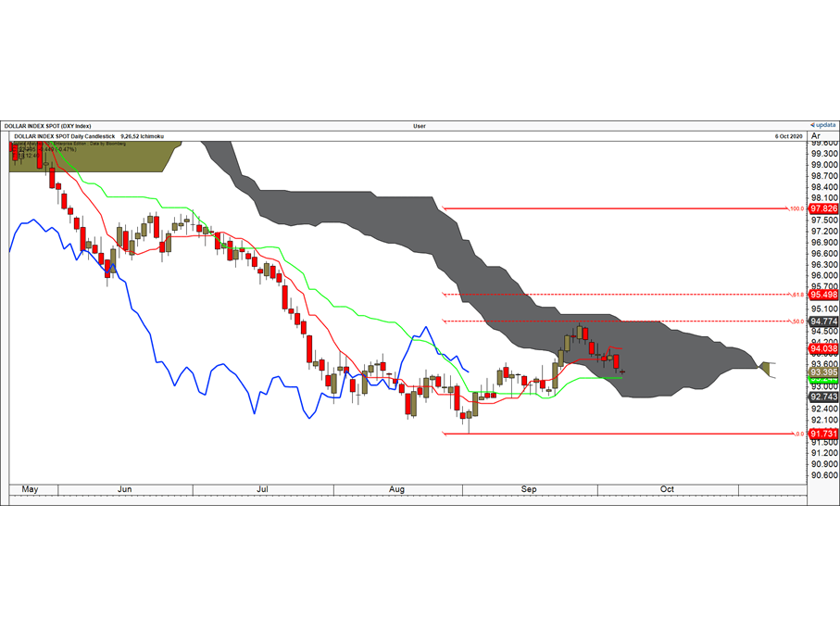Click the 97.500 value on the price axis
Screen dimensions: 840x630
pos(824,220)
